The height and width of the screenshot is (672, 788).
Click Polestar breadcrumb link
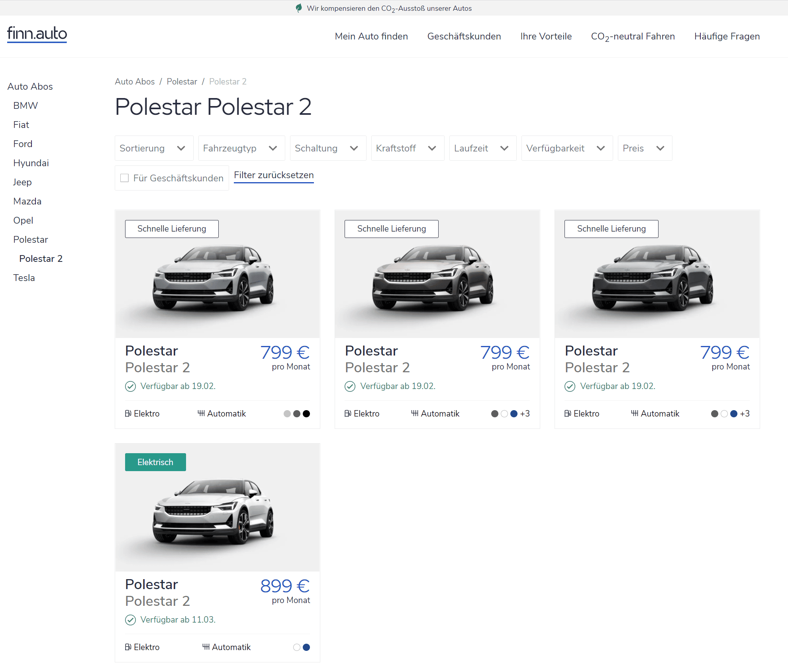tap(182, 82)
